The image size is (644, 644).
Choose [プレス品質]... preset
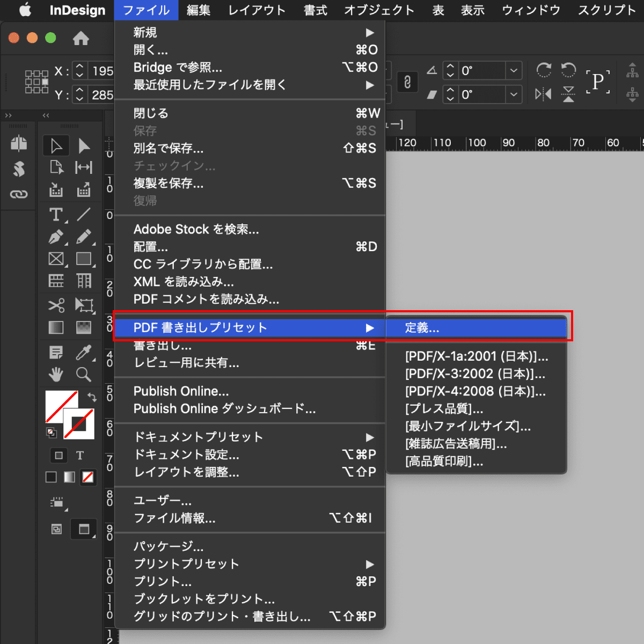click(x=477, y=409)
